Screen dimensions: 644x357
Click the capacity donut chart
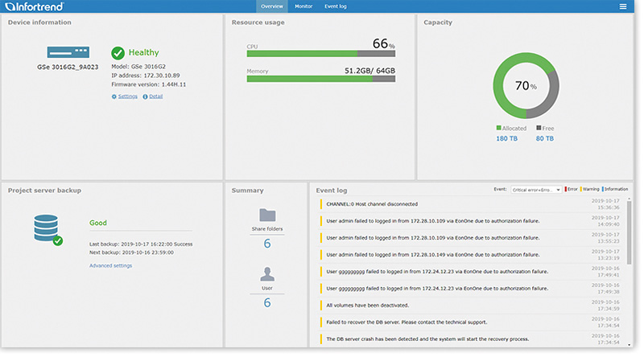(x=526, y=86)
